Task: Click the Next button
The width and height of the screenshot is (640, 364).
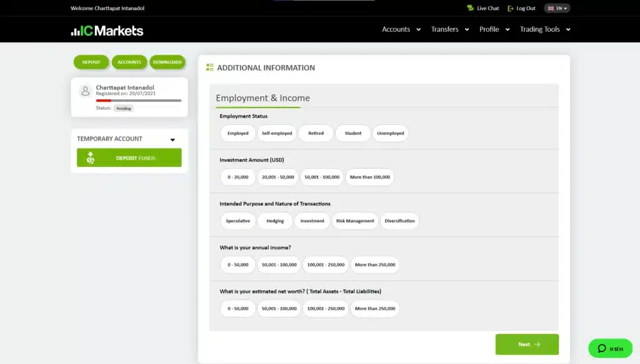Action: [x=527, y=344]
